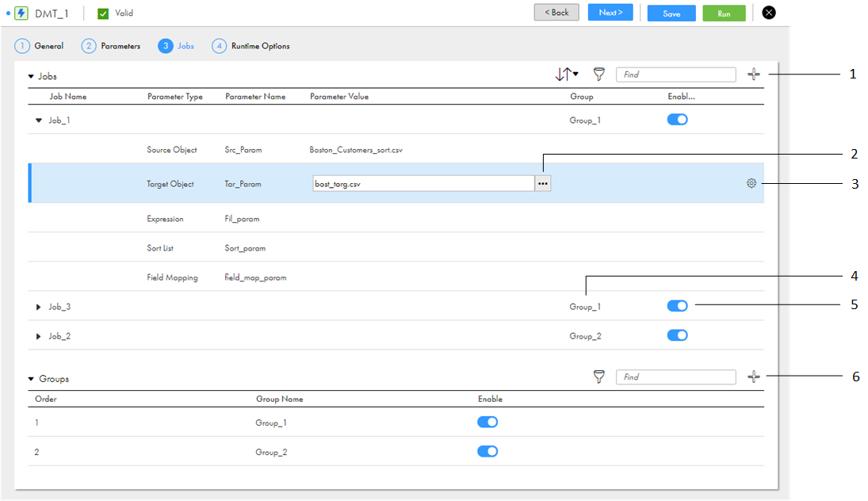Collapse the Groups section
868x501 pixels.
click(x=31, y=379)
